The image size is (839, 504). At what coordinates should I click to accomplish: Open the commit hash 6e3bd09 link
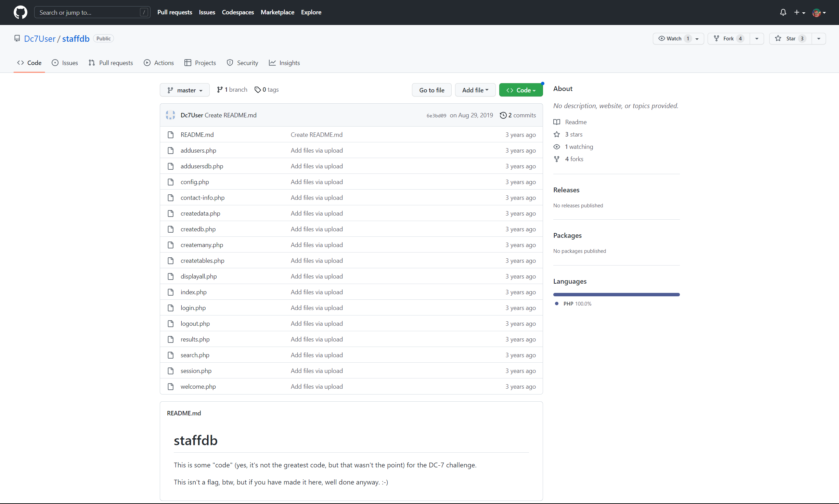[x=436, y=116]
